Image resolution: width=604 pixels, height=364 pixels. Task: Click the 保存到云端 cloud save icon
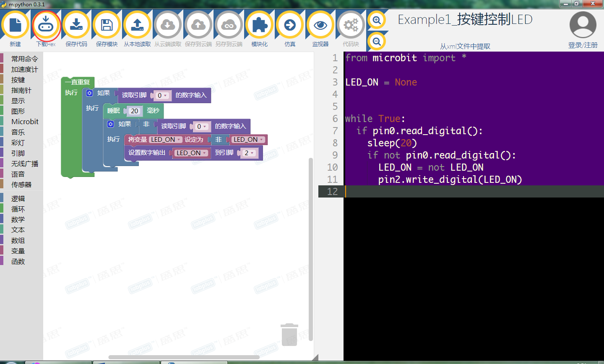coord(198,24)
